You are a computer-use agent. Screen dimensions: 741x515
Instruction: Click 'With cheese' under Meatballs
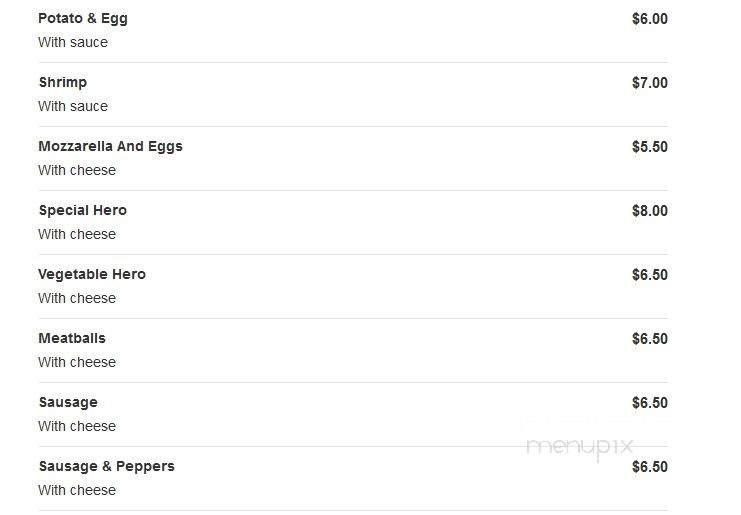click(77, 362)
